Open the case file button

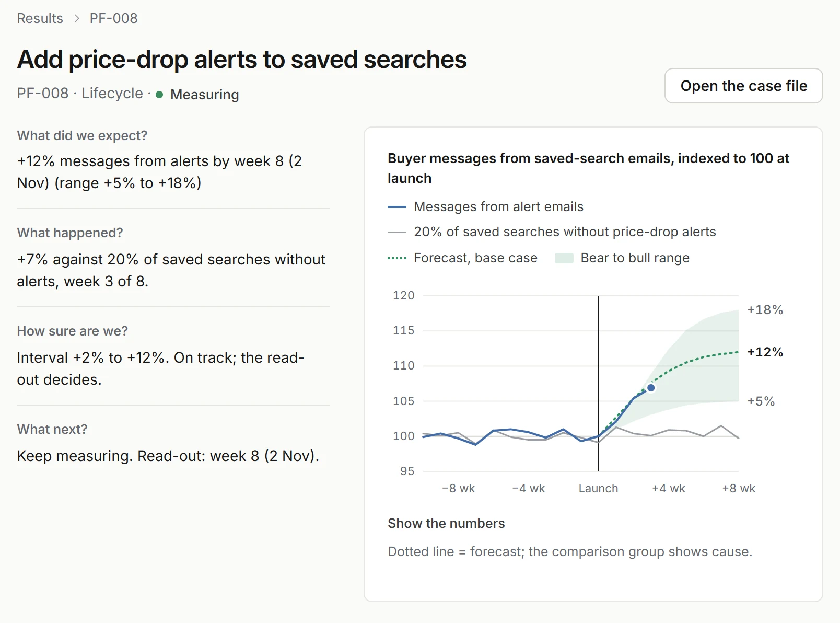pos(743,86)
